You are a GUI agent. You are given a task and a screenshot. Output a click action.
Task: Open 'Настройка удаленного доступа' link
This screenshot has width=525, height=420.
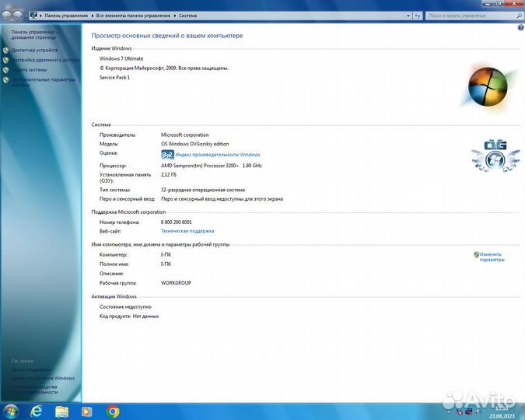click(x=46, y=60)
